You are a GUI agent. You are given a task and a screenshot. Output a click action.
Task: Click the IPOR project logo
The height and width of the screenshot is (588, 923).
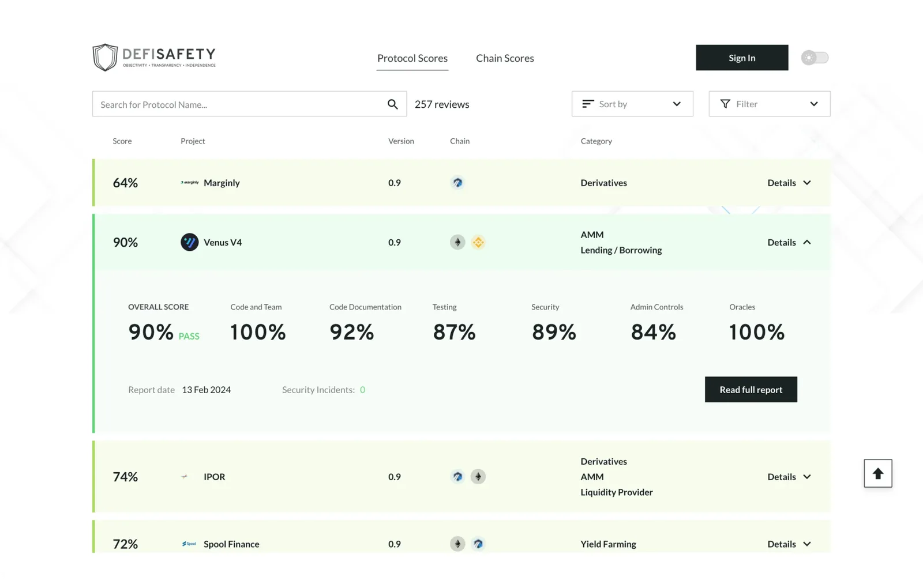click(185, 477)
